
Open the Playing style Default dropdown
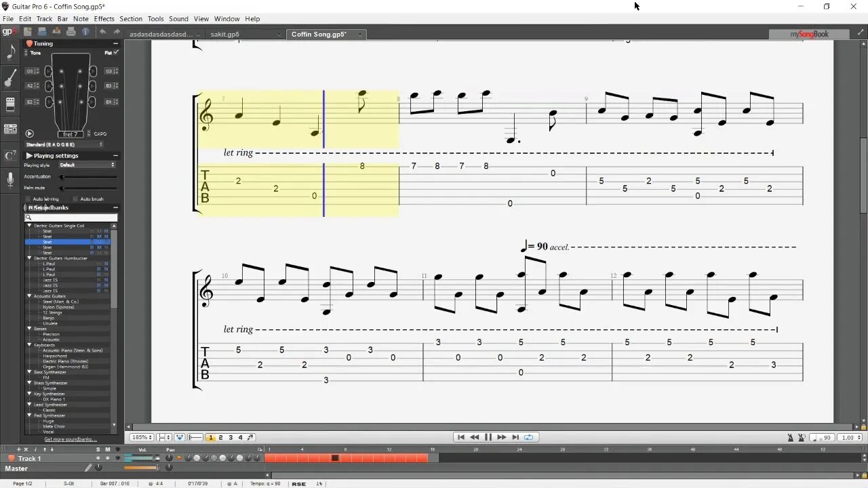point(87,165)
